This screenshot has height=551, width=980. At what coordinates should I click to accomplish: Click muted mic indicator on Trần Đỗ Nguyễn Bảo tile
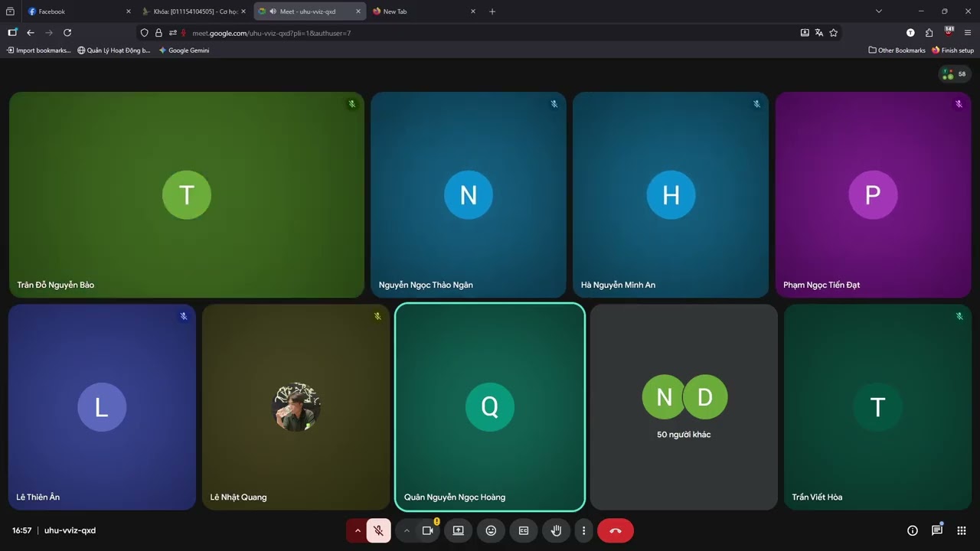(x=352, y=104)
